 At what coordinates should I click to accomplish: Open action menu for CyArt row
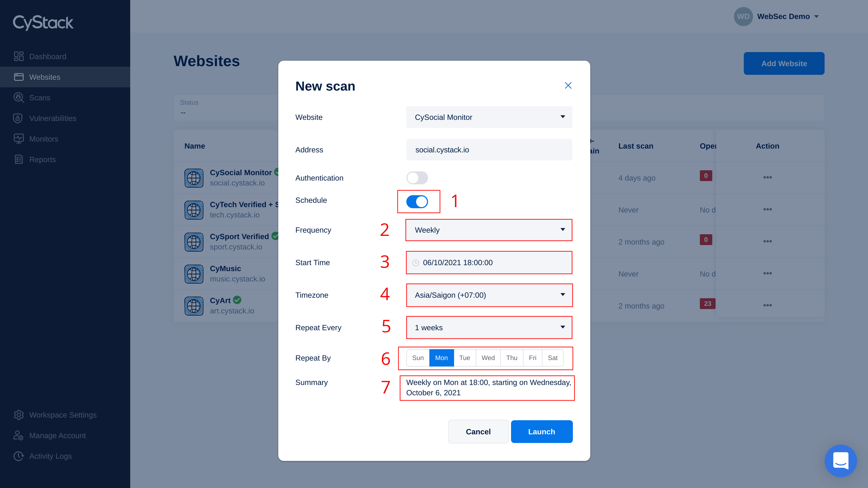[x=768, y=306]
